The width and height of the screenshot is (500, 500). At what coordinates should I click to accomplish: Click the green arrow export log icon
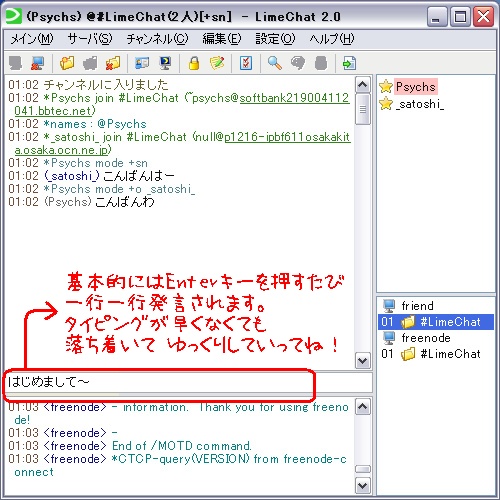point(350,63)
